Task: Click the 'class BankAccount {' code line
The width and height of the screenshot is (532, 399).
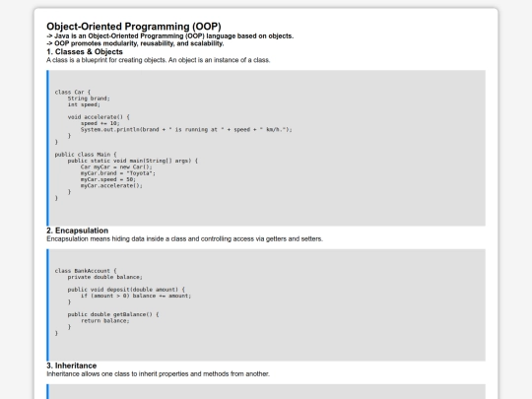Action: (86, 271)
